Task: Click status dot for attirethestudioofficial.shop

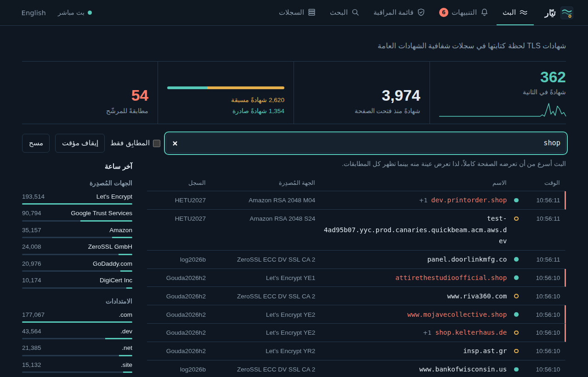Action: [516, 278]
